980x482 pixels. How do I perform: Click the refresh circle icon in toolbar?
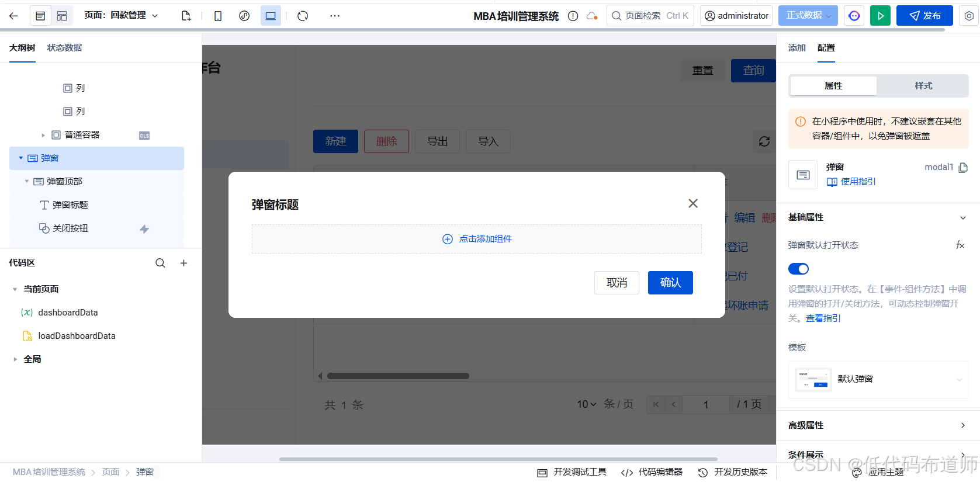pyautogui.click(x=303, y=16)
